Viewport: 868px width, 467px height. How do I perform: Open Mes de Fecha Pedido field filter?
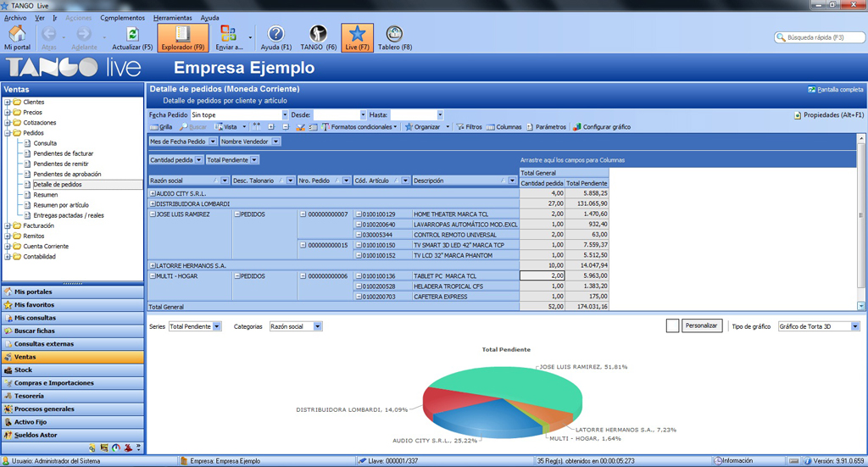click(213, 142)
